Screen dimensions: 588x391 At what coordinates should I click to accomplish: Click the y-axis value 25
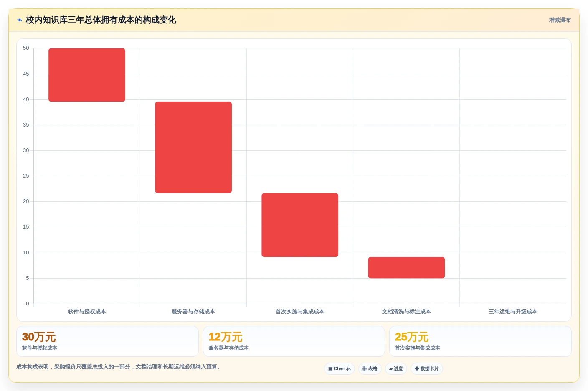point(26,176)
